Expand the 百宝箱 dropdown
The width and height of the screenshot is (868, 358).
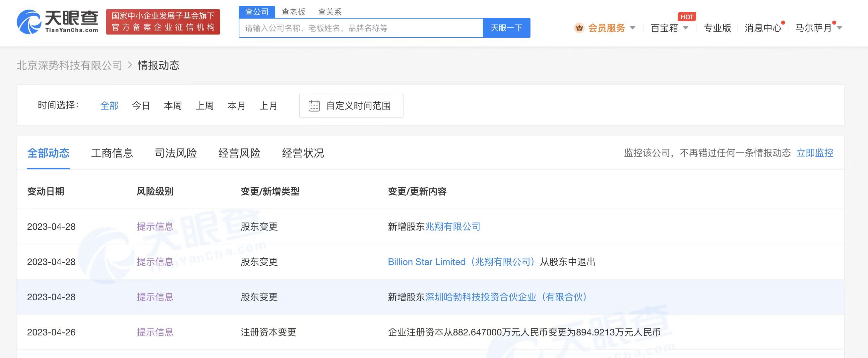click(x=686, y=28)
